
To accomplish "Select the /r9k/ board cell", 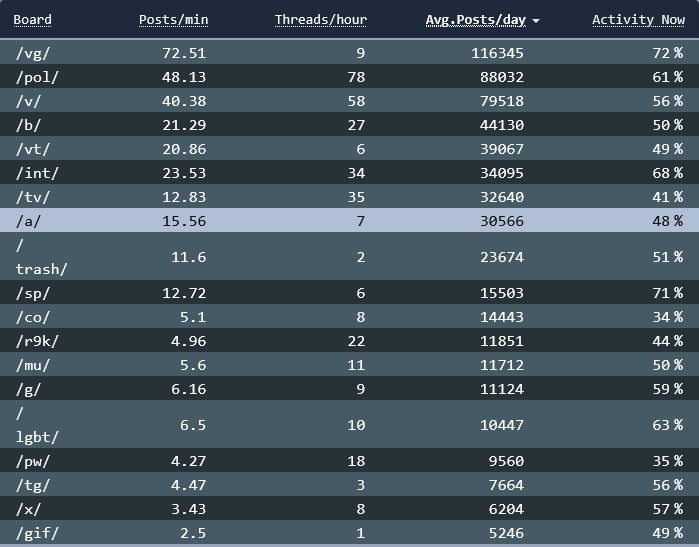I will coord(37,341).
